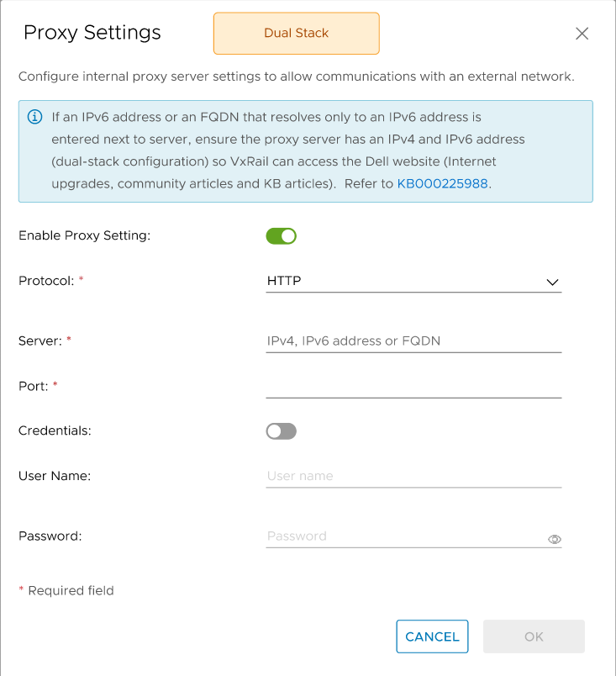Reveal the hidden password using the eye icon

tap(555, 539)
